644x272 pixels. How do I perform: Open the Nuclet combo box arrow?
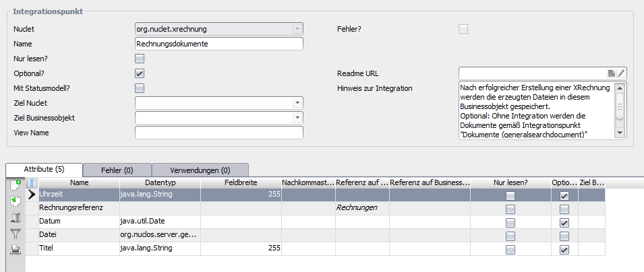tap(297, 29)
